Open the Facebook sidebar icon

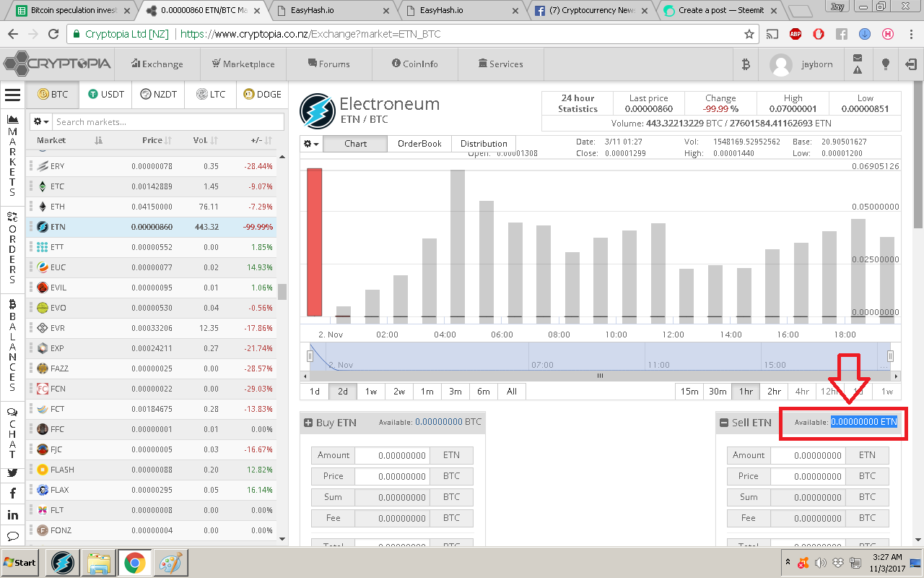coord(12,493)
